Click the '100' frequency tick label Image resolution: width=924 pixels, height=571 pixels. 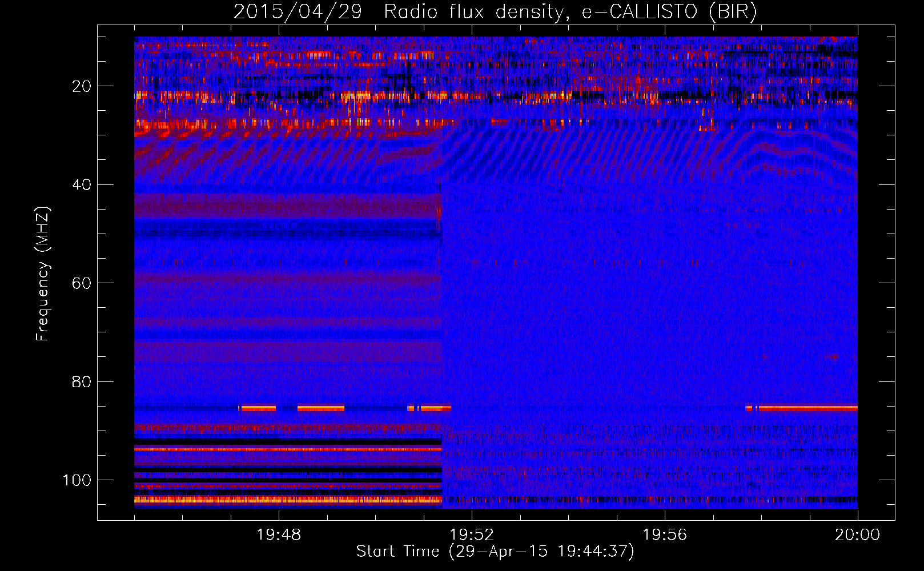[x=77, y=480]
